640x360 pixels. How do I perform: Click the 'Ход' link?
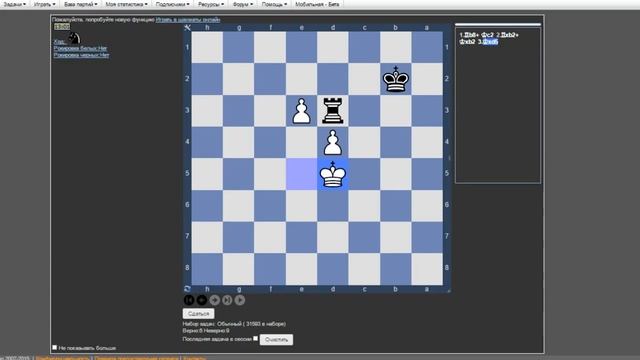pos(60,42)
